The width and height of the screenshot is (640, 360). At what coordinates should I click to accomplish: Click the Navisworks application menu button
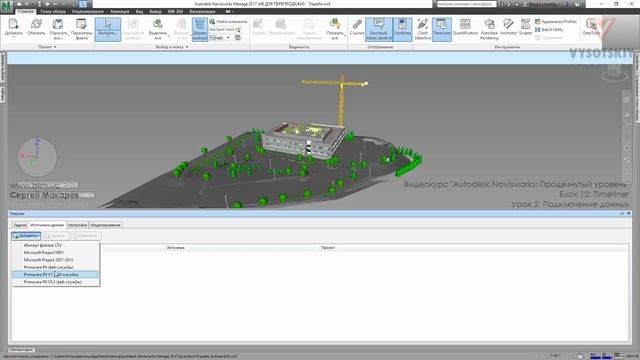coord(7,6)
